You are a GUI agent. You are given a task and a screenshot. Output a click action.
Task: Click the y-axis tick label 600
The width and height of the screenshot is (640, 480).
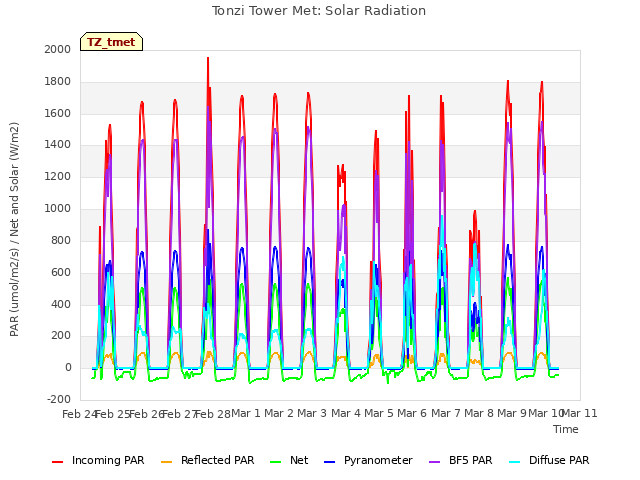coord(61,272)
